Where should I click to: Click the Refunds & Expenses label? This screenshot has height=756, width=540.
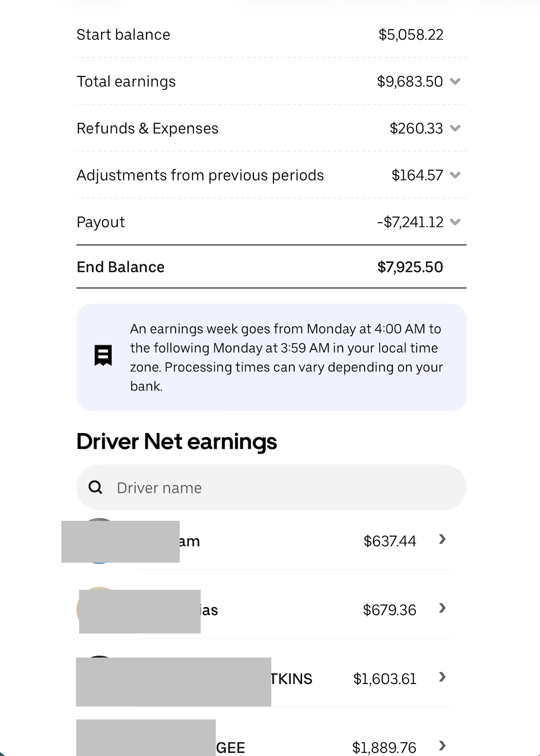[x=148, y=128]
